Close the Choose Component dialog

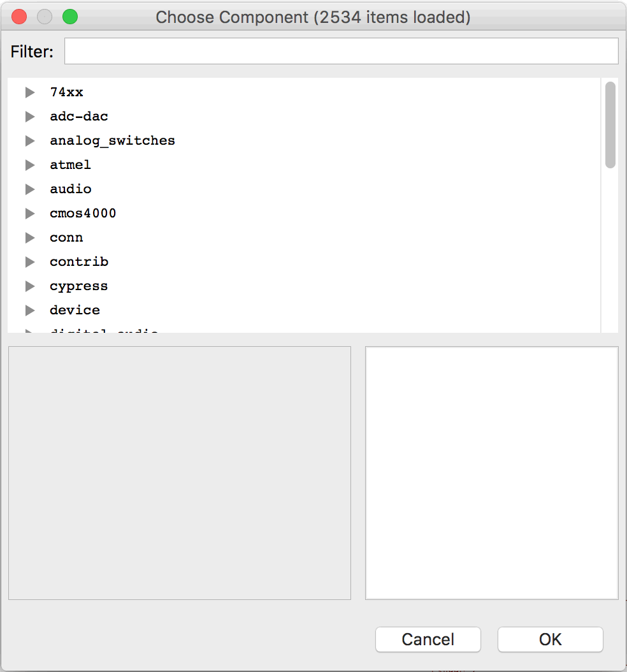pos(19,17)
